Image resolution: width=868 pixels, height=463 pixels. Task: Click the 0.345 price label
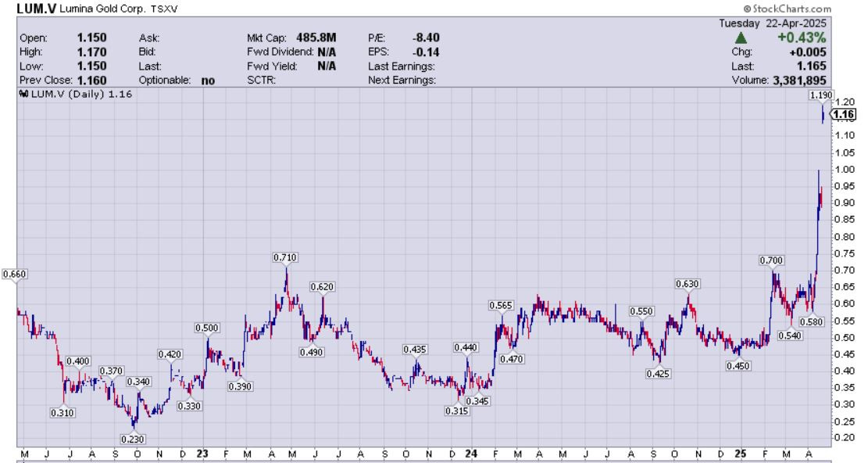point(477,401)
